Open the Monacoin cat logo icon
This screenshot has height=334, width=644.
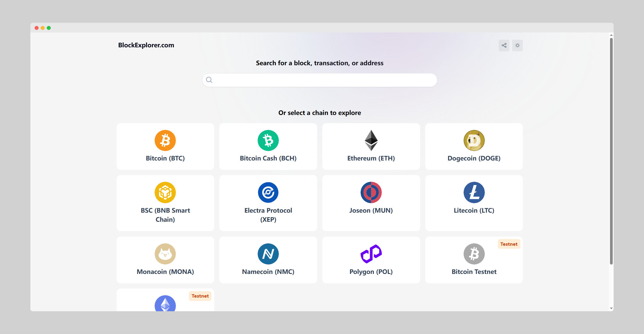[x=165, y=254]
